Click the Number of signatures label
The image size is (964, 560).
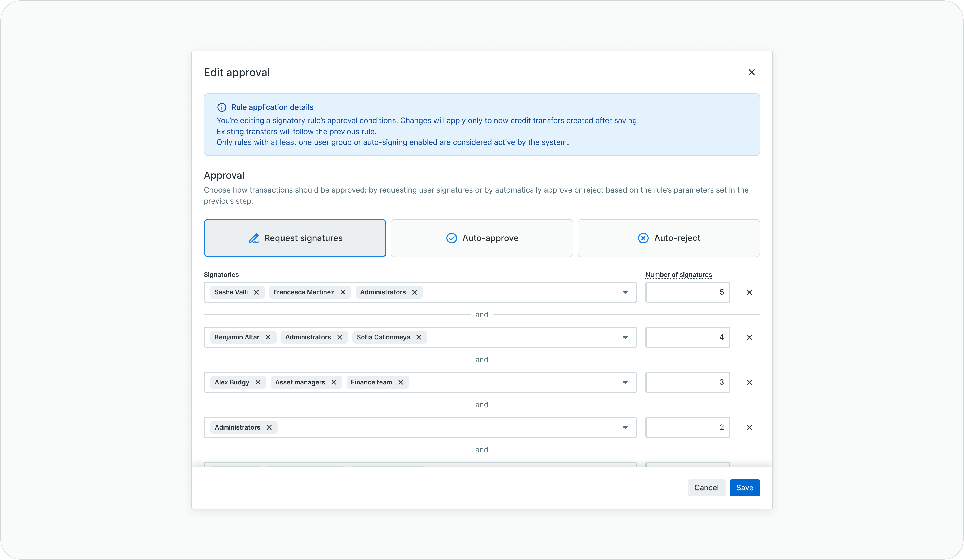click(x=678, y=274)
